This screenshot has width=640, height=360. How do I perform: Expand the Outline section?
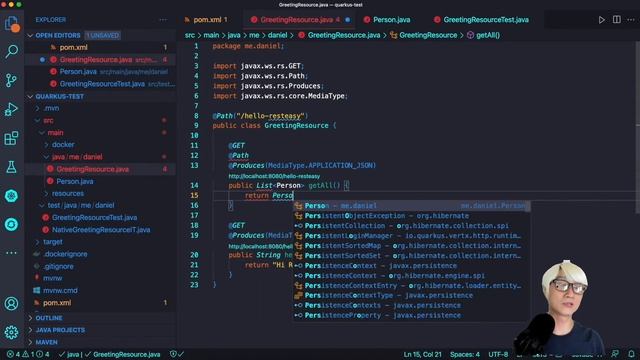[49, 318]
